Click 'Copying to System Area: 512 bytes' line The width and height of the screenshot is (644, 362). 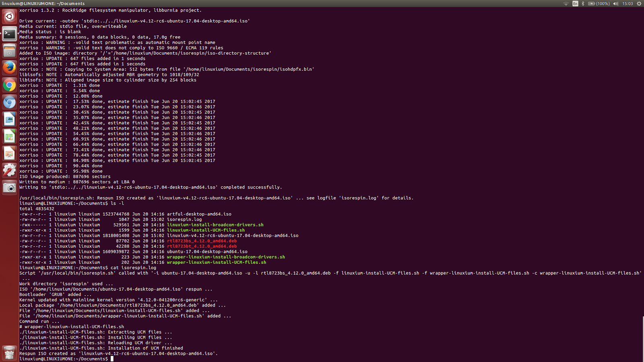point(167,69)
